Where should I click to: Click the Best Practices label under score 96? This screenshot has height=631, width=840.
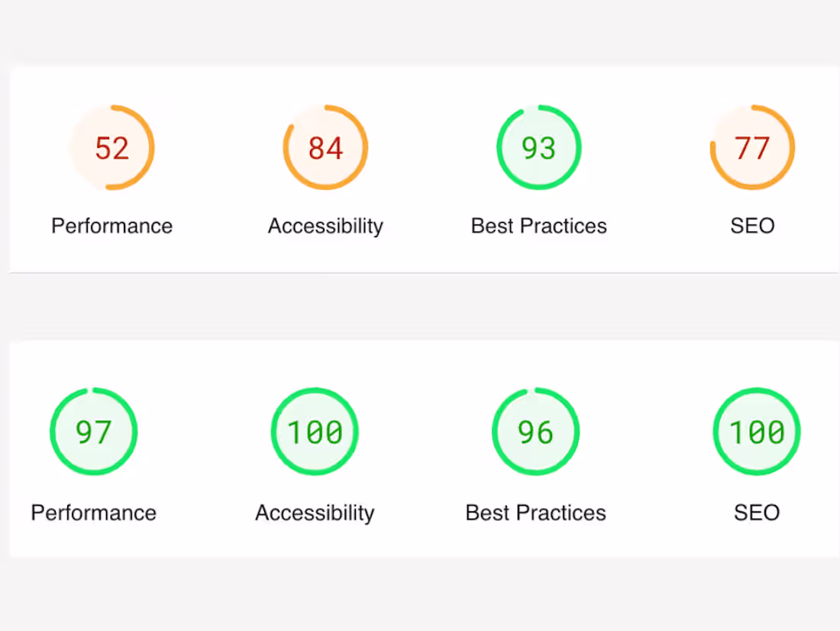coord(535,513)
